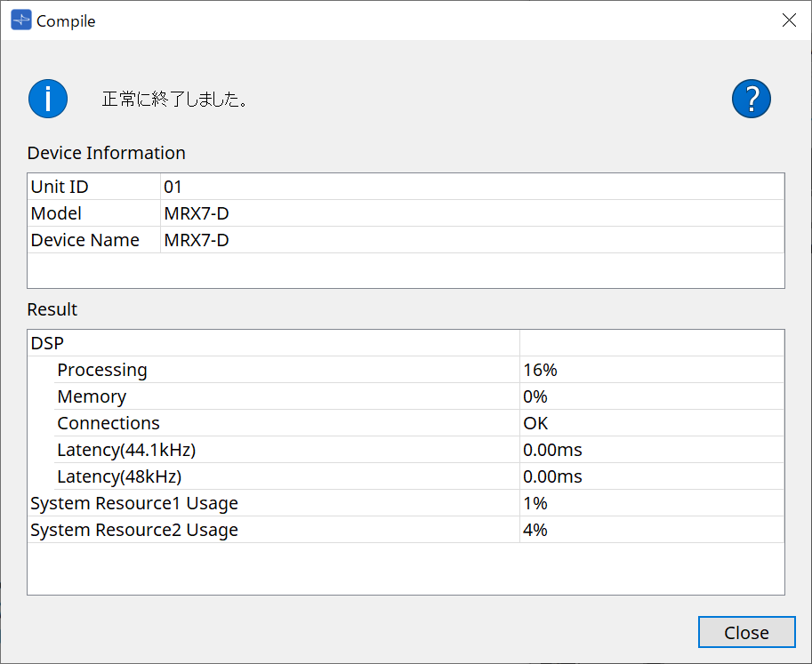
Task: Click the Connections OK status
Action: coord(535,423)
